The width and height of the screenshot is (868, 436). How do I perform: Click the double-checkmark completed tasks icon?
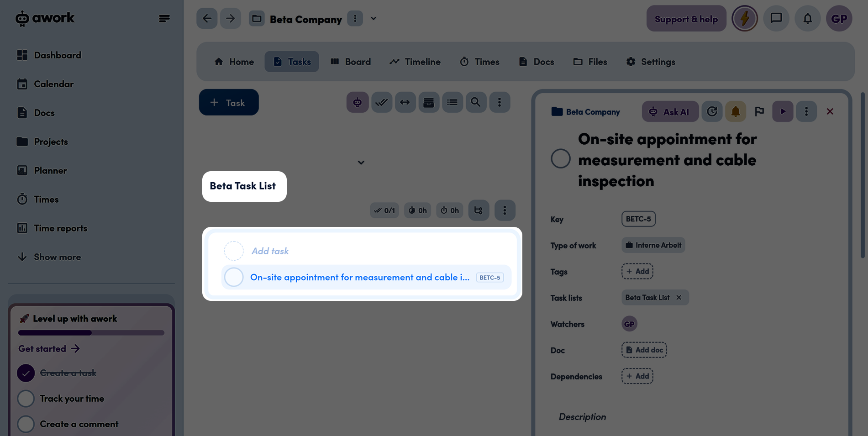pos(381,102)
